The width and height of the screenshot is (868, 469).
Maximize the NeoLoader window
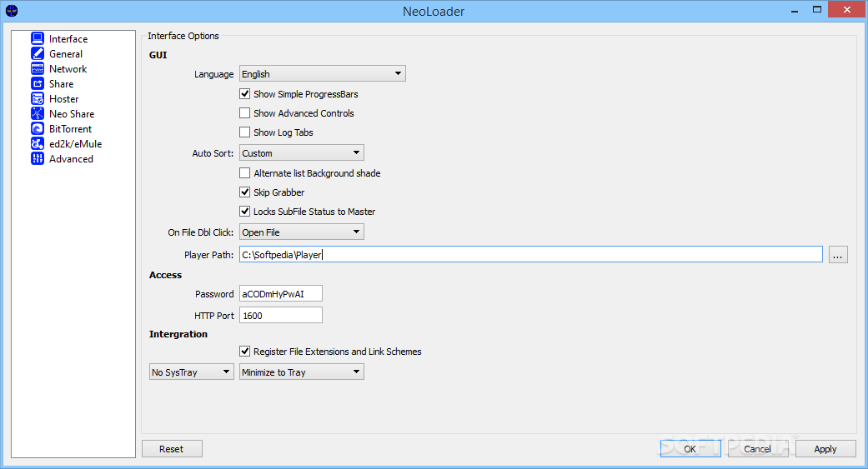[817, 10]
